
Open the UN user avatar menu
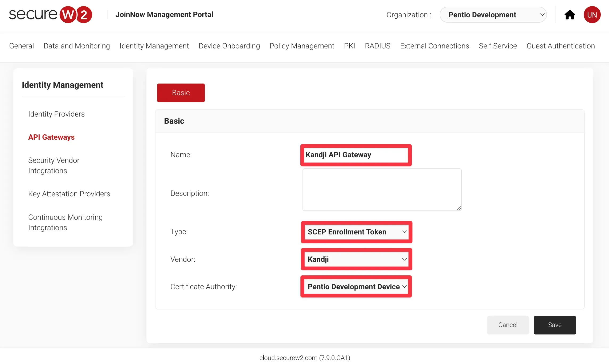(592, 15)
